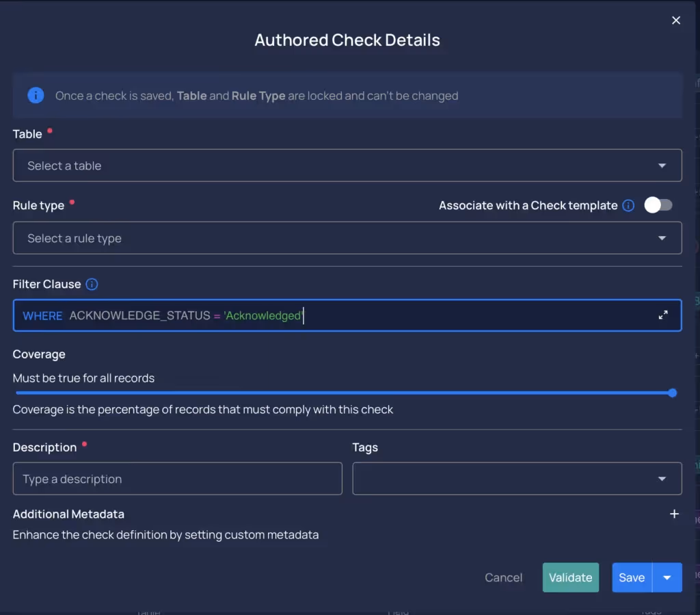This screenshot has height=615, width=700.
Task: Click the Filter Clause label
Action: [46, 284]
